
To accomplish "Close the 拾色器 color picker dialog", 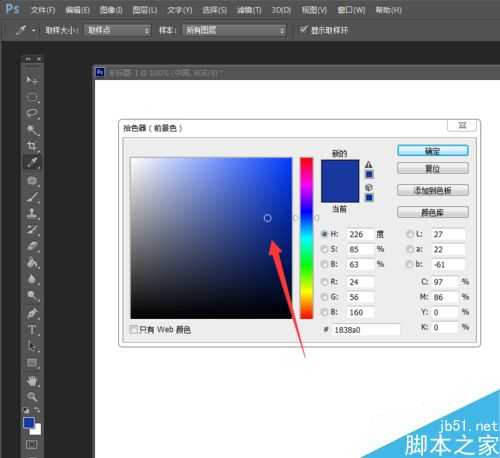I will click(462, 125).
